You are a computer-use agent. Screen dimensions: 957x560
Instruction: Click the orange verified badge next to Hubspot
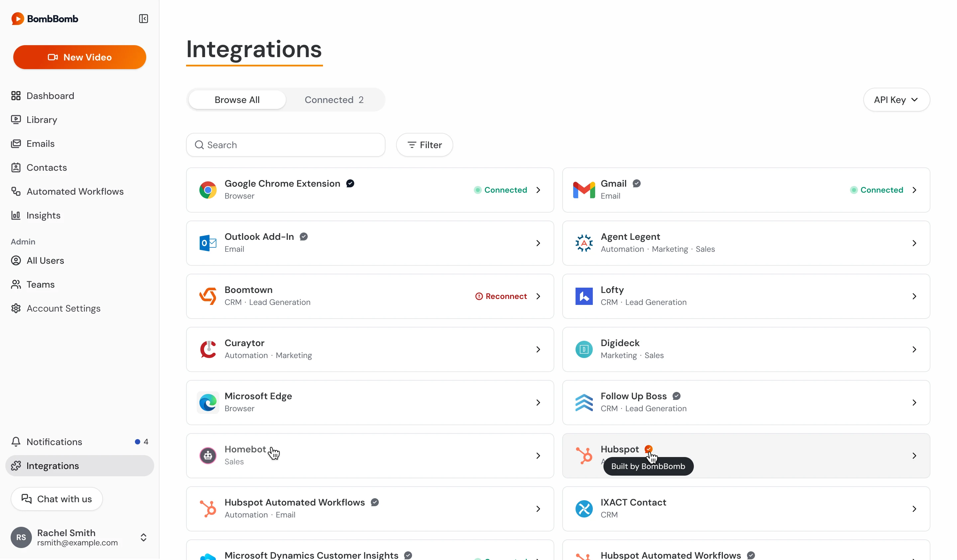coord(648,449)
